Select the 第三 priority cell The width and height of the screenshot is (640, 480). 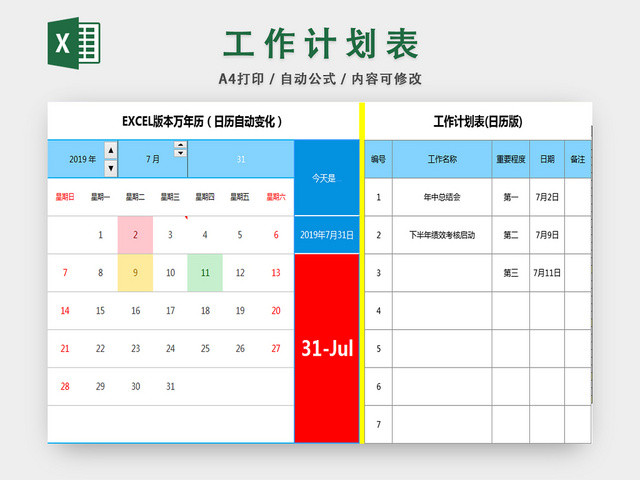511,273
